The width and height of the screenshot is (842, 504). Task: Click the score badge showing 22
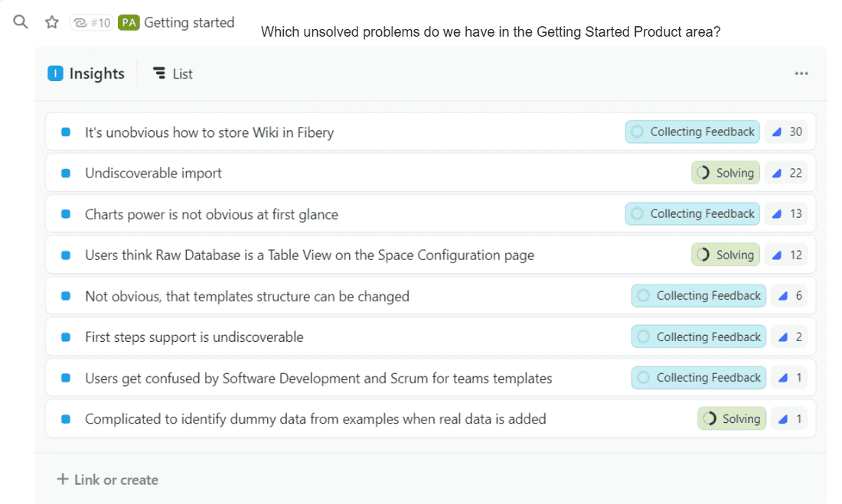coord(787,173)
